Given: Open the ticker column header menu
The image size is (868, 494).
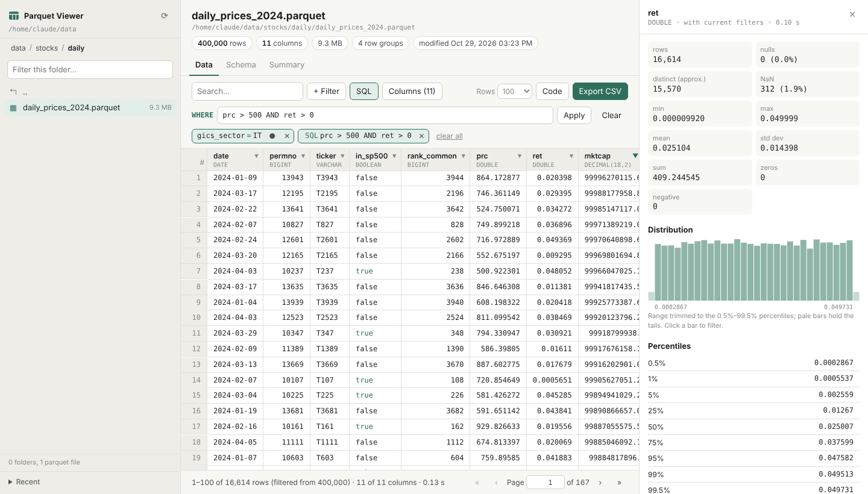Looking at the screenshot, I should tap(342, 156).
